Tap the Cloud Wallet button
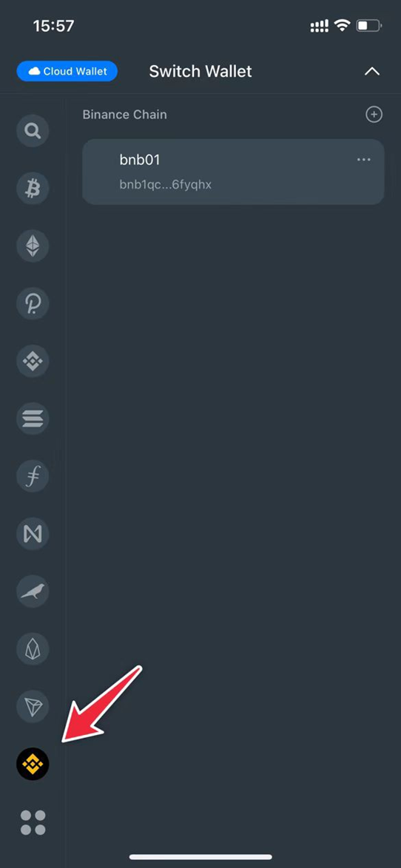The width and height of the screenshot is (401, 868). 67,72
